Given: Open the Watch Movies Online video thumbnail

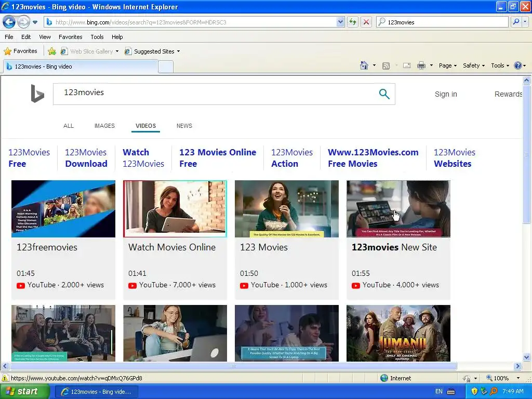Looking at the screenshot, I should pos(175,209).
